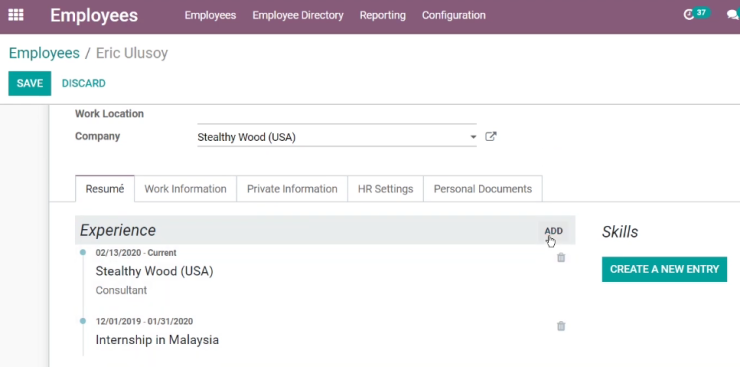Create a new entry under Skills
The width and height of the screenshot is (740, 367).
664,269
